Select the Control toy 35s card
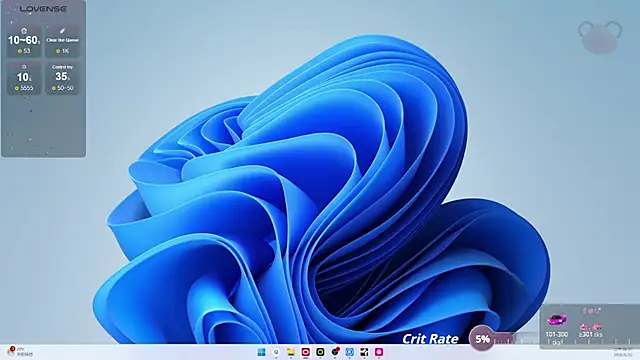 coord(62,78)
